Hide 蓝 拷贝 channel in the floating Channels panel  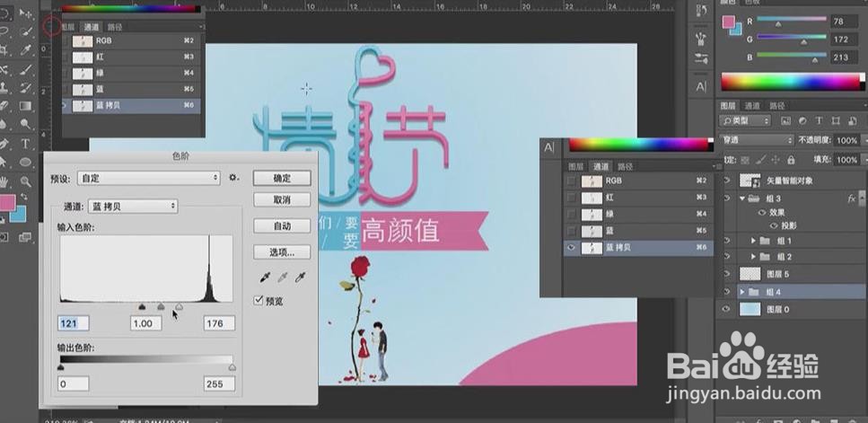click(x=571, y=248)
